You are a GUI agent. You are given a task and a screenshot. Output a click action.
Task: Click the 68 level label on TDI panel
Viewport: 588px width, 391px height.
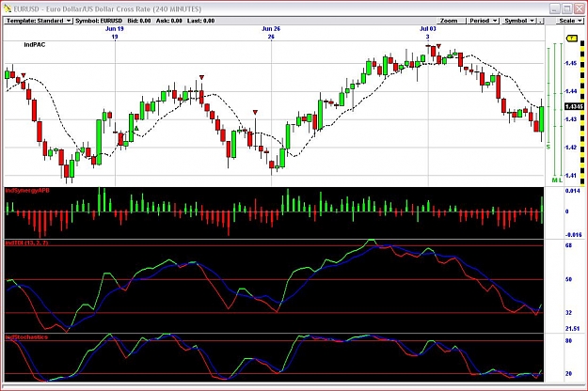(568, 245)
